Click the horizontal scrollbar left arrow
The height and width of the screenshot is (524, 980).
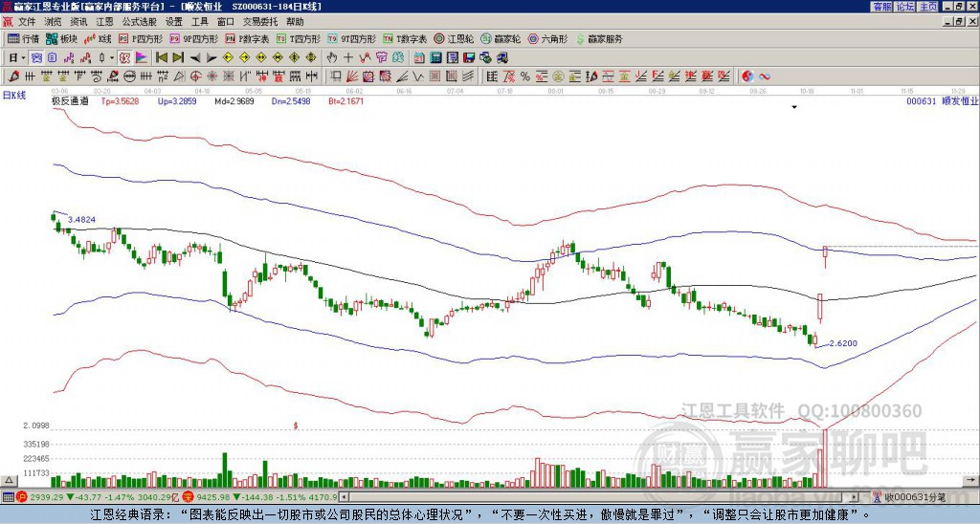[344, 497]
